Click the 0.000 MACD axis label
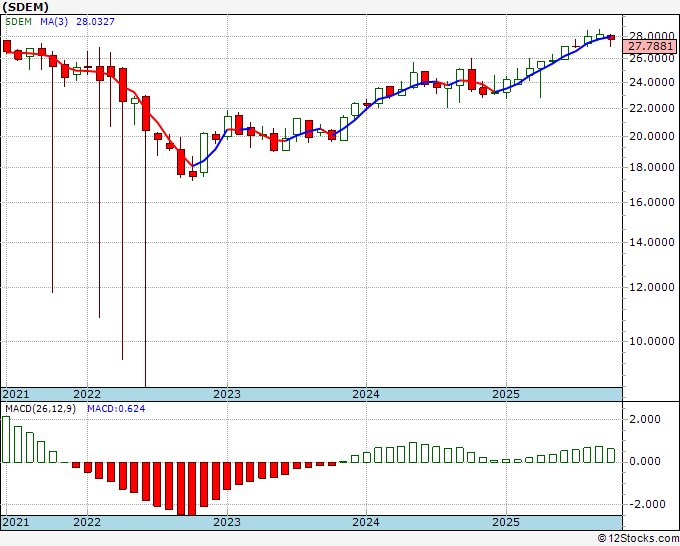The width and height of the screenshot is (680, 546). pyautogui.click(x=646, y=461)
